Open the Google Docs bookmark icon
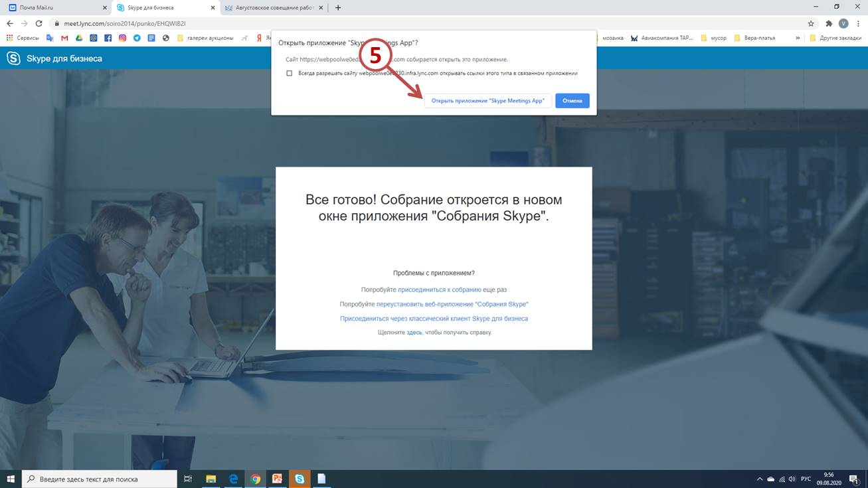 [x=151, y=38]
